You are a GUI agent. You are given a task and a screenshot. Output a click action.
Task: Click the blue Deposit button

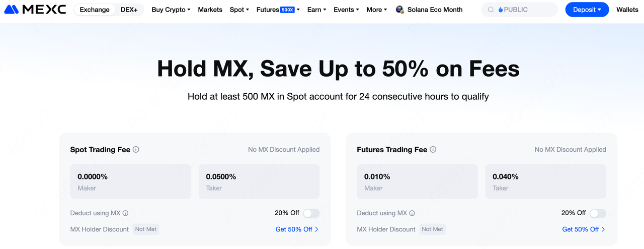[587, 10]
